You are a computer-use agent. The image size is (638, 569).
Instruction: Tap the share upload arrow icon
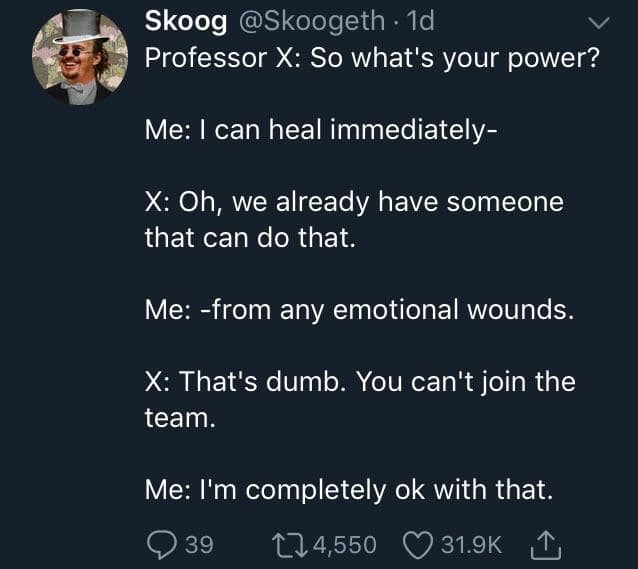click(546, 545)
